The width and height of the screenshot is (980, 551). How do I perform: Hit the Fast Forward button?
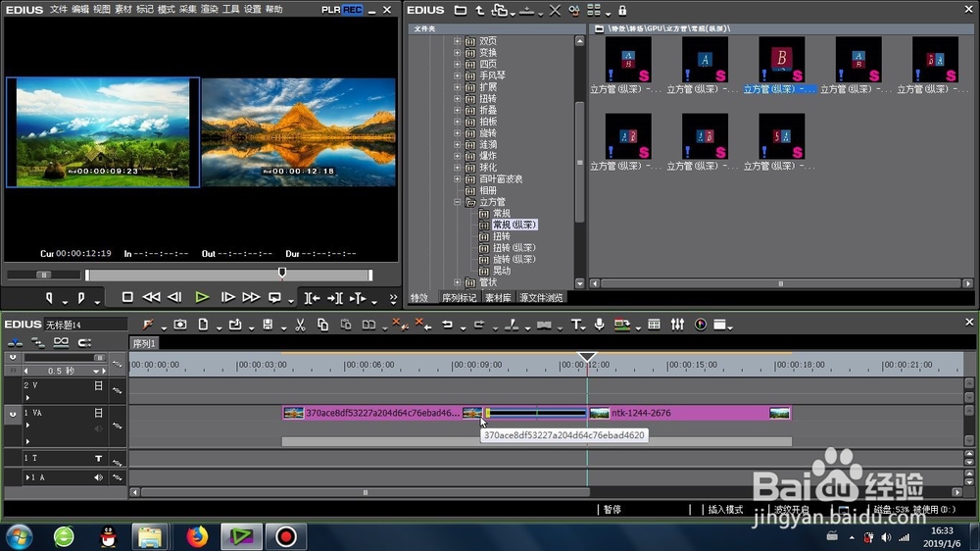point(251,297)
